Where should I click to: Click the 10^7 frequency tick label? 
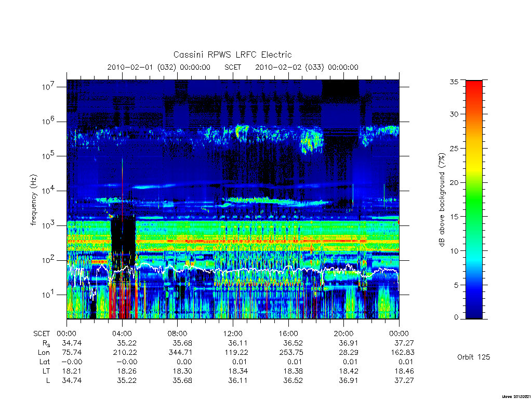48,87
